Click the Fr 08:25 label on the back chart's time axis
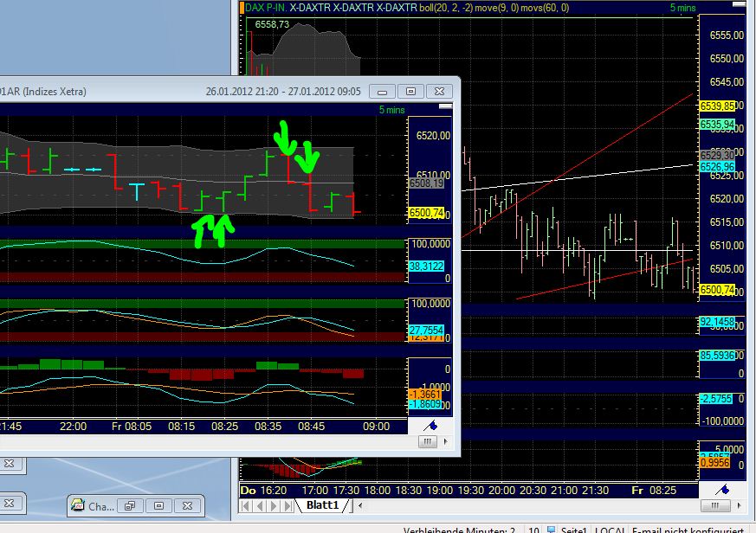This screenshot has width=756, height=533. pyautogui.click(x=654, y=491)
